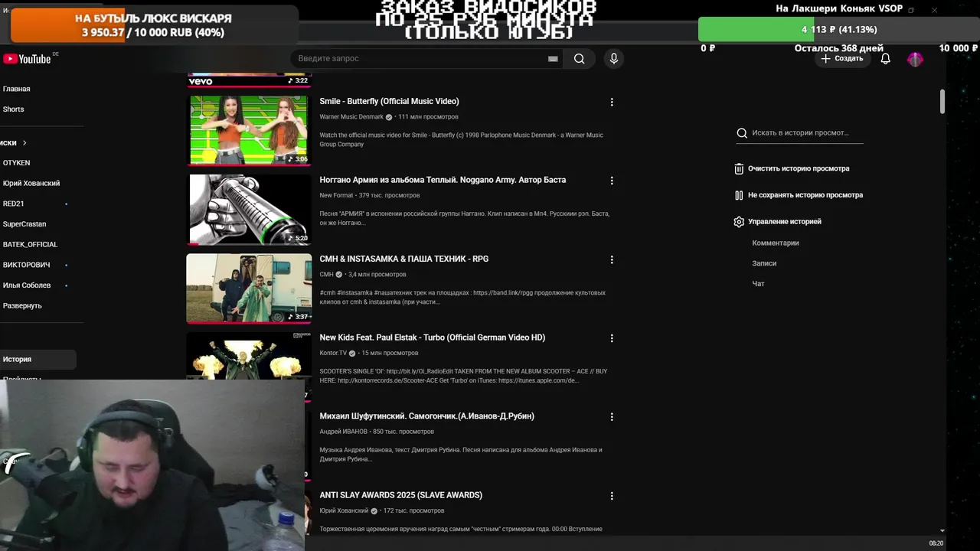Viewport: 980px width, 551px height.
Task: Open options menu for Ноггано Армия video
Action: (x=611, y=181)
